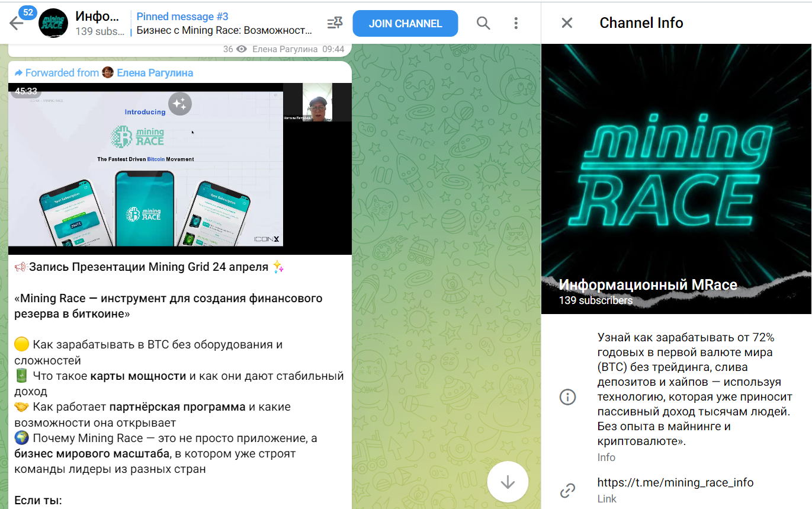
Task: Click the line about партнёрская программа
Action: 152,415
